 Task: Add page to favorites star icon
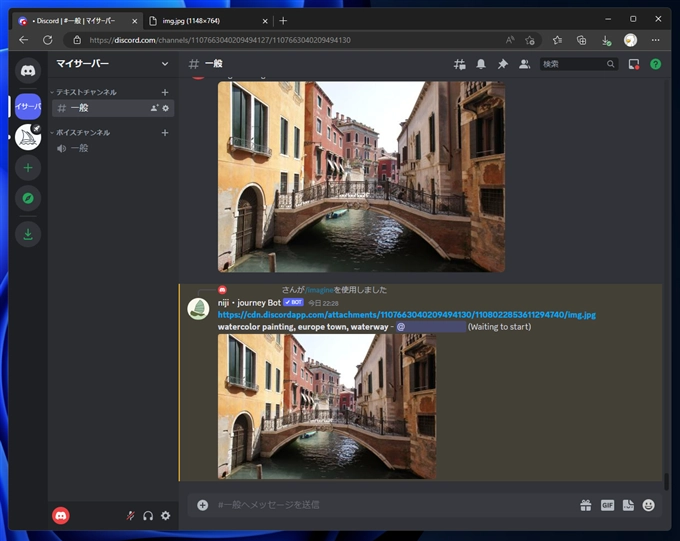tap(530, 40)
